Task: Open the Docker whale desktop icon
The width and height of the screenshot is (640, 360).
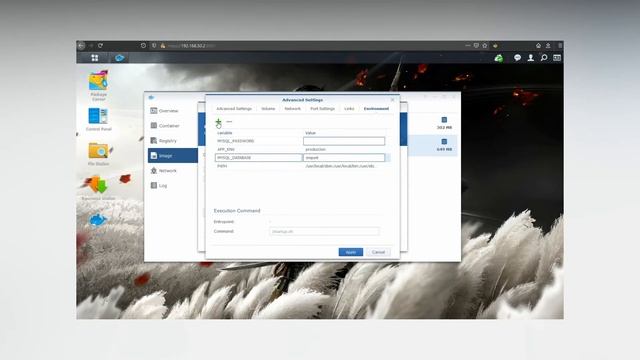Action: point(98,220)
